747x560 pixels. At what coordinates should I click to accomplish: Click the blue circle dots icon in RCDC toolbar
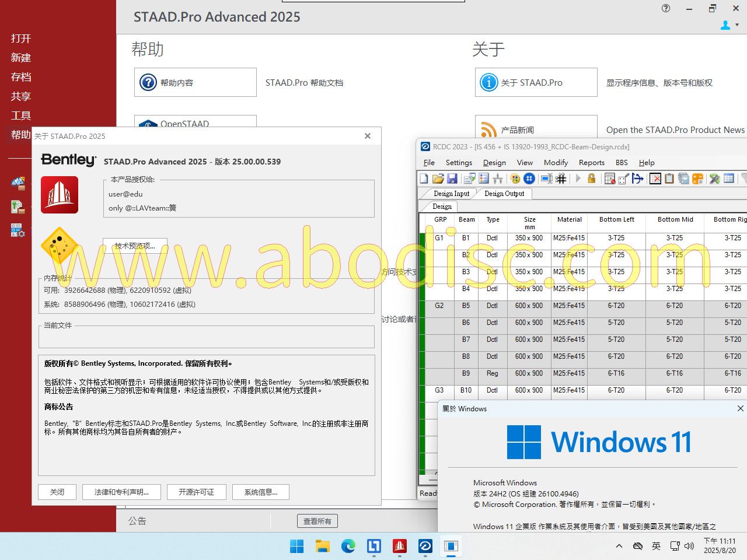pos(529,178)
